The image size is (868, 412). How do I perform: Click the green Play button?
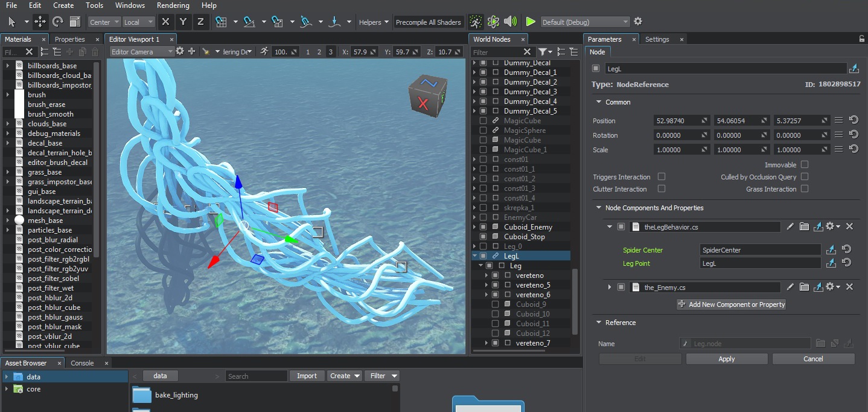coord(530,22)
